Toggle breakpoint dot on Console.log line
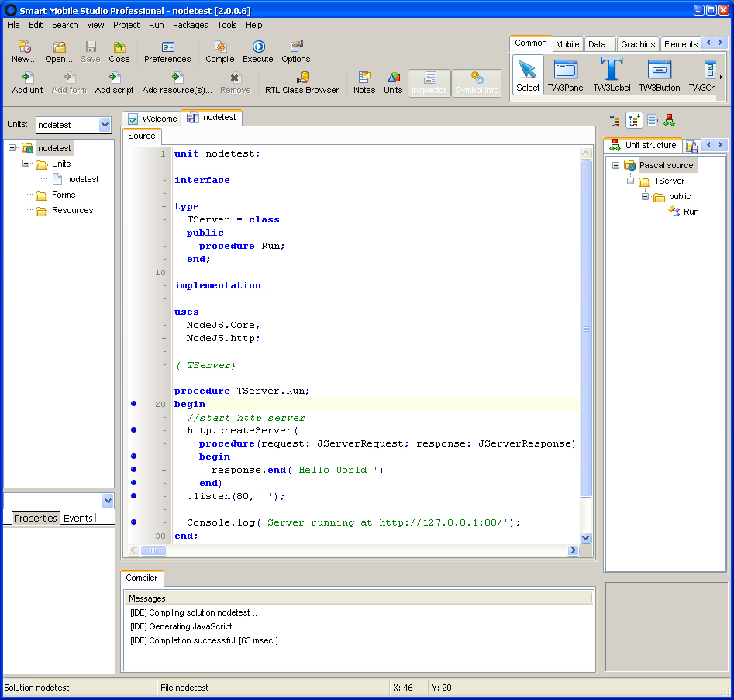734x700 pixels. [133, 522]
